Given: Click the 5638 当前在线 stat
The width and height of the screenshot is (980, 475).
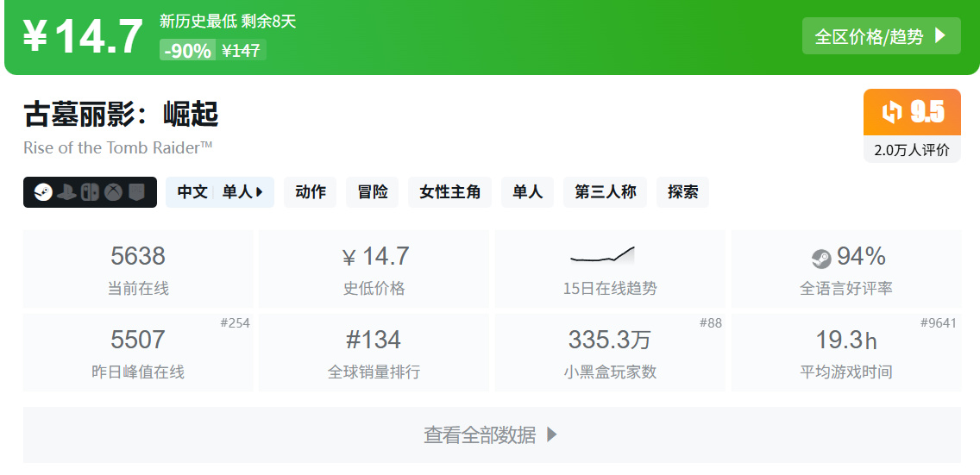Looking at the screenshot, I should coord(138,268).
